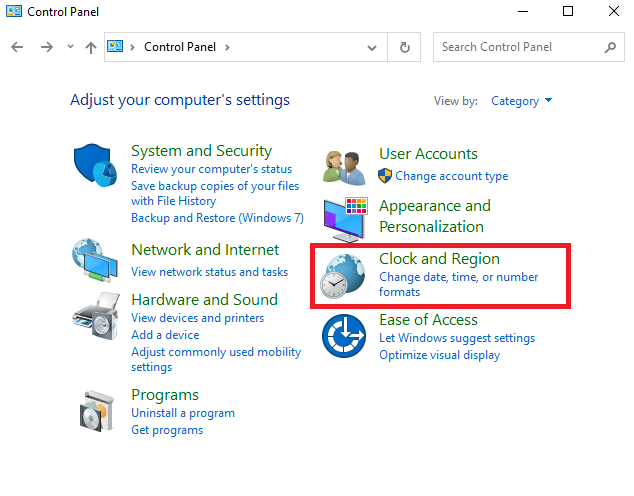634x496 pixels.
Task: Click the Appearance and Personalization monitor icon
Action: tap(345, 217)
